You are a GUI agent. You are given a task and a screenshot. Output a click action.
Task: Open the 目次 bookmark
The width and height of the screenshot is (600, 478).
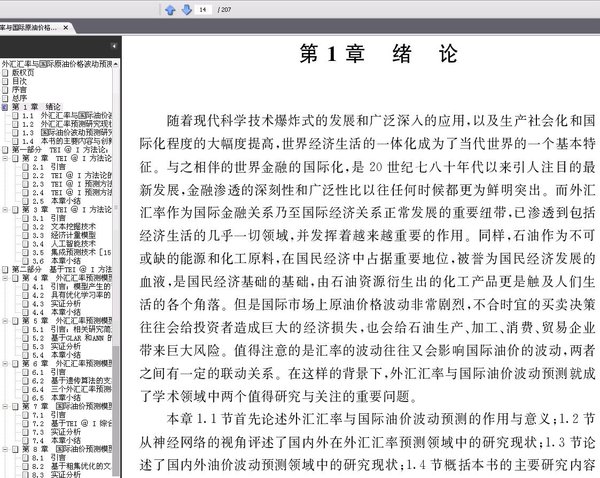pos(19,81)
